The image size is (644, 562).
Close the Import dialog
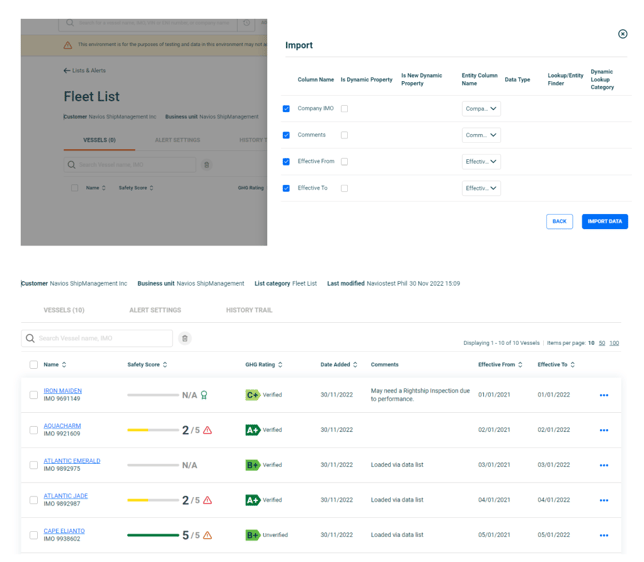(x=622, y=34)
